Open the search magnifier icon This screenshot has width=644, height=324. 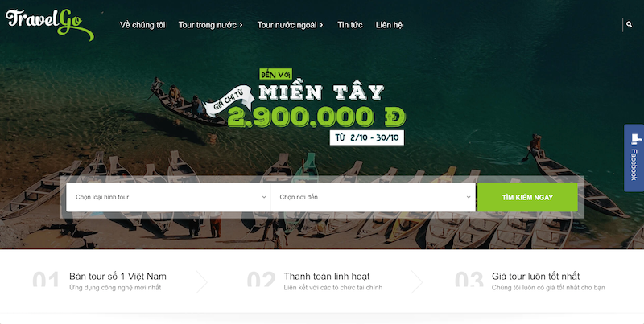coord(630,25)
